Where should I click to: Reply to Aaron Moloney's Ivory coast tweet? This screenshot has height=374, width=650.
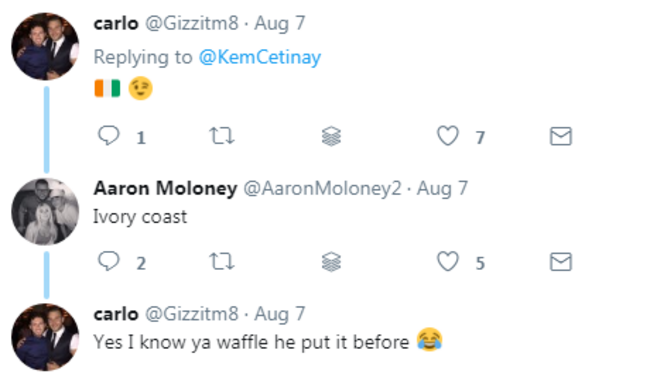109,261
